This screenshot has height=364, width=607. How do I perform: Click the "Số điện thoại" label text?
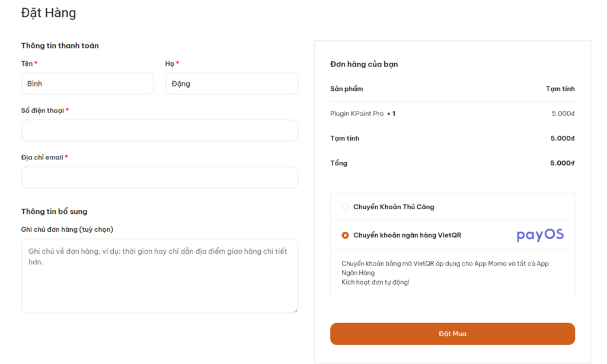(x=42, y=110)
